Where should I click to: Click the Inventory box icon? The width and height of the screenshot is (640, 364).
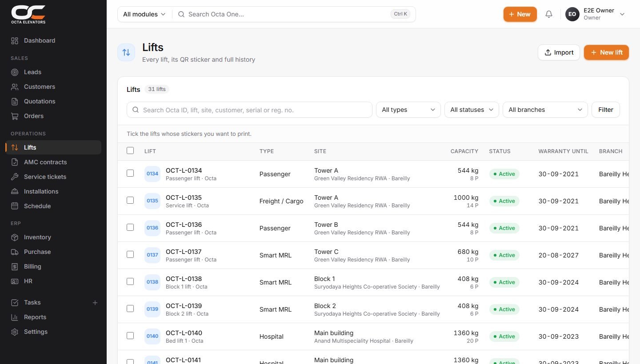15,237
